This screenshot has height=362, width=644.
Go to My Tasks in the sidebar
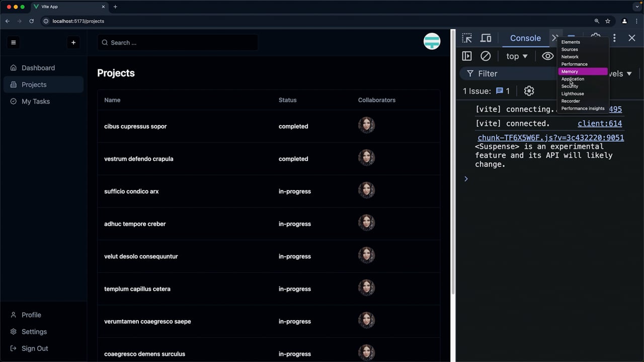click(x=43, y=102)
